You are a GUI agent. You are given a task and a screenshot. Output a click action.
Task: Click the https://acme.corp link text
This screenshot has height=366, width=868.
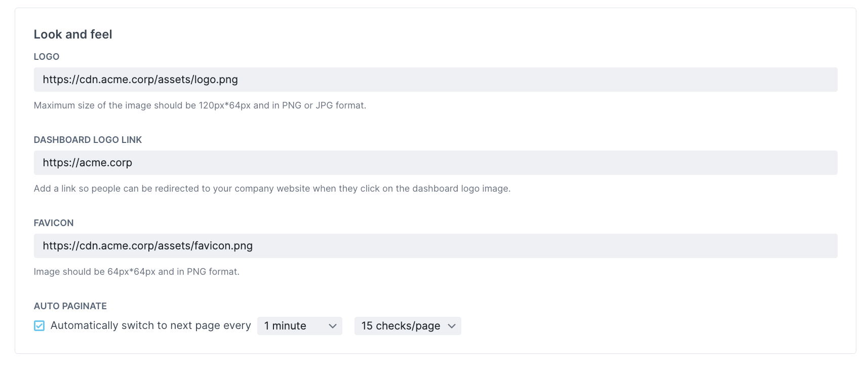click(88, 163)
